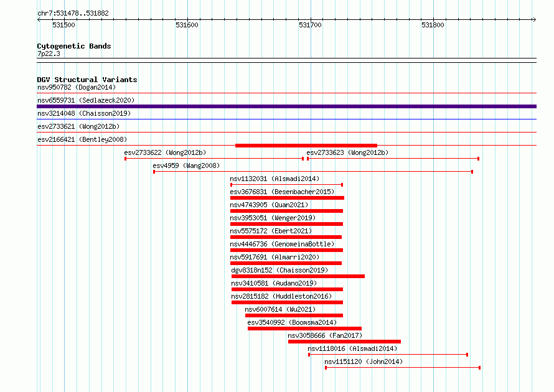Click the Cytogenetic Bands track title
Image resolution: width=554 pixels, height=392 pixels.
pos(74,46)
